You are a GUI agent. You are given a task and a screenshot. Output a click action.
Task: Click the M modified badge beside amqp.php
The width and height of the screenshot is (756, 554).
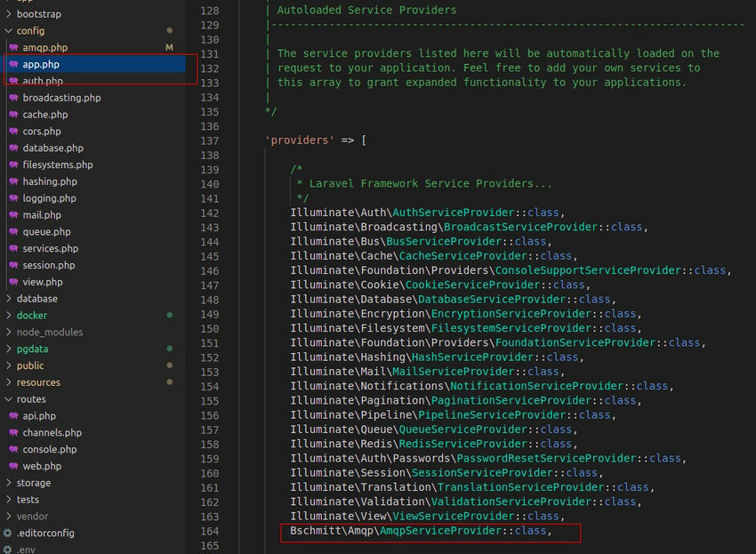169,47
